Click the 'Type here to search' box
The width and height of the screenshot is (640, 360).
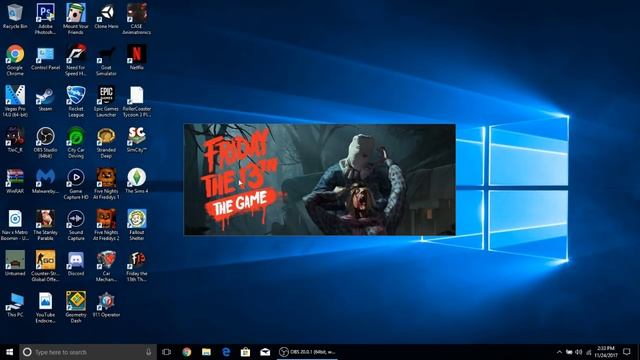[88, 352]
